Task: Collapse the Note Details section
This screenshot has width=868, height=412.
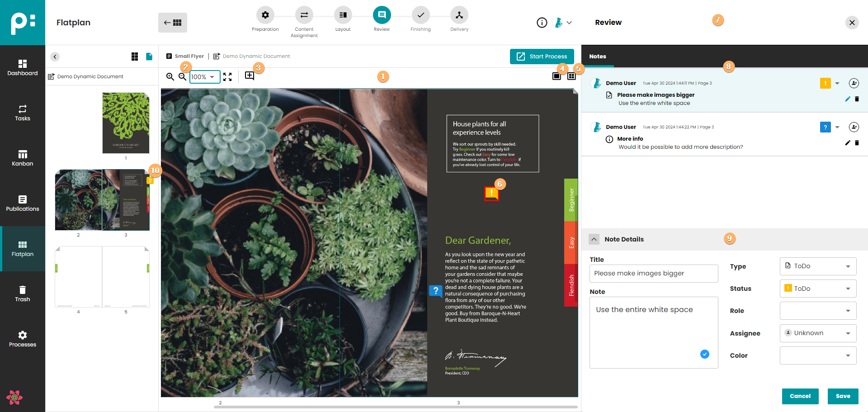Action: [594, 239]
